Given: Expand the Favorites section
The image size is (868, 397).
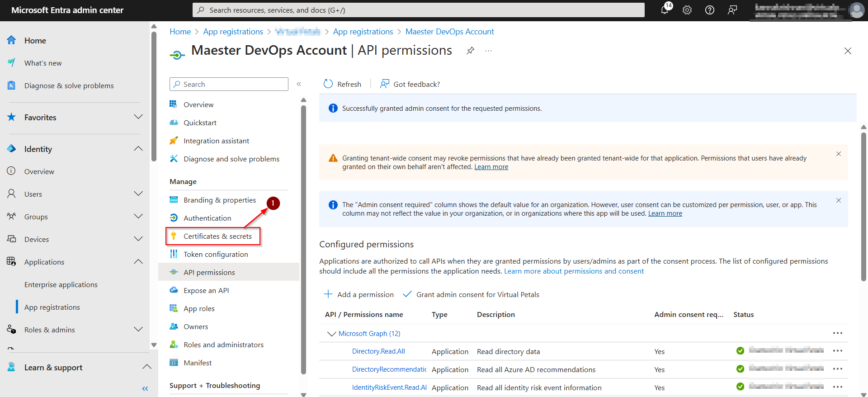Looking at the screenshot, I should coord(138,117).
